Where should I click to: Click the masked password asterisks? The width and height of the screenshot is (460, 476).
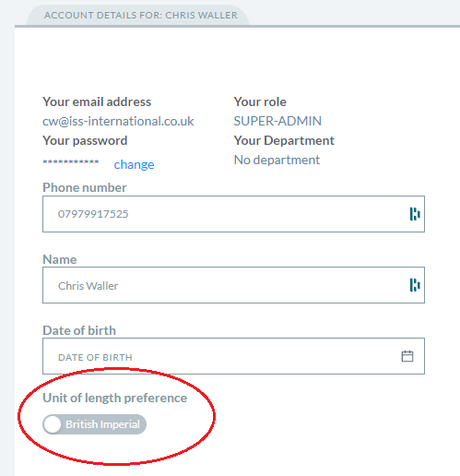(71, 161)
